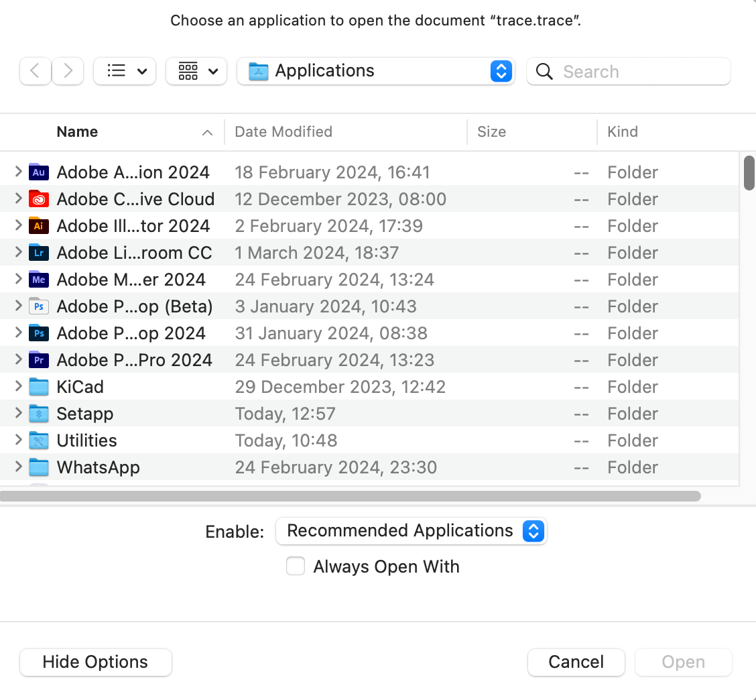Screen dimensions: 756x700
Task: Open the Applications location dropdown
Action: (375, 71)
